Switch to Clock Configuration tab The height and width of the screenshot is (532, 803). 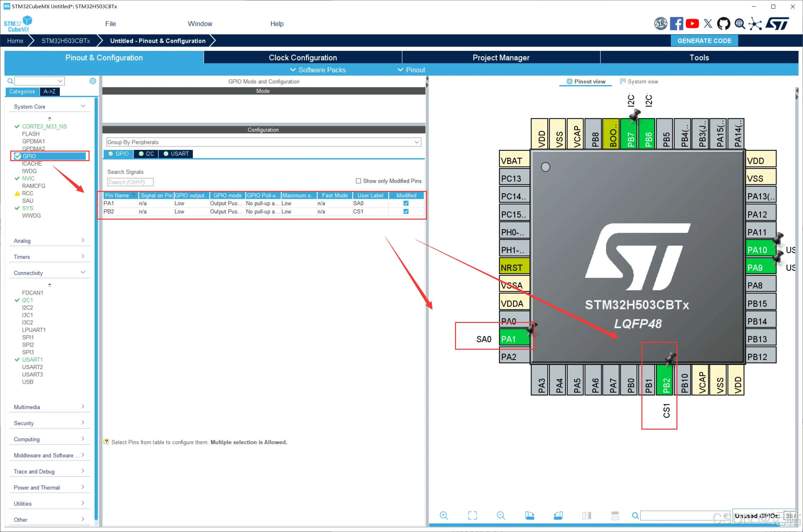pyautogui.click(x=303, y=57)
